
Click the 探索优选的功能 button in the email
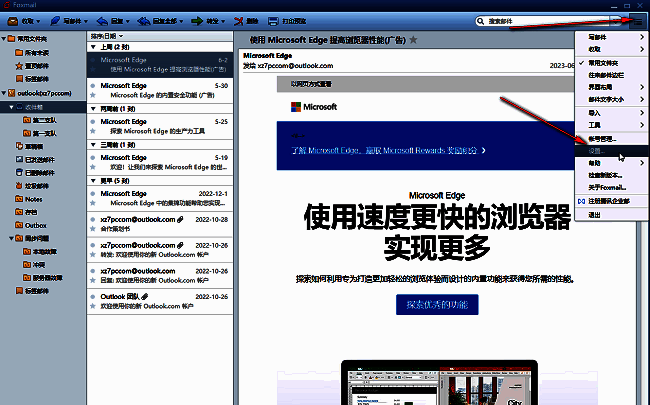[x=436, y=304]
